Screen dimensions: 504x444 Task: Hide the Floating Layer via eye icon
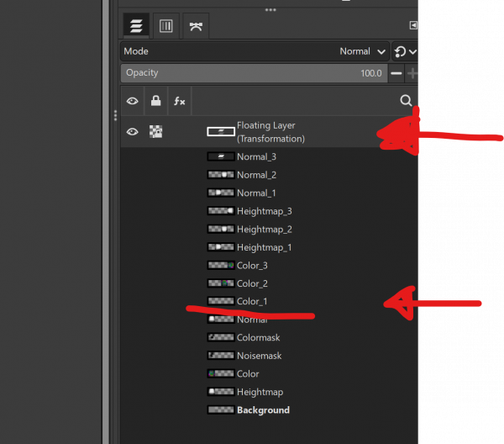(133, 131)
